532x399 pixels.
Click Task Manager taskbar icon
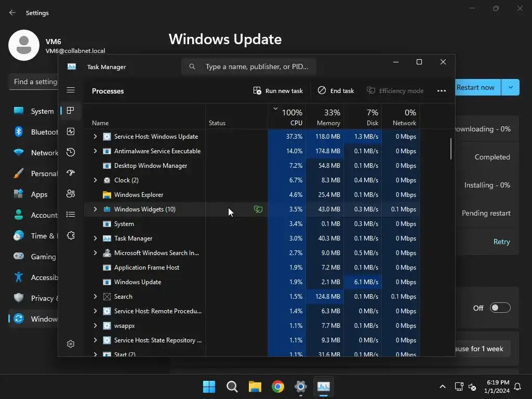click(324, 387)
